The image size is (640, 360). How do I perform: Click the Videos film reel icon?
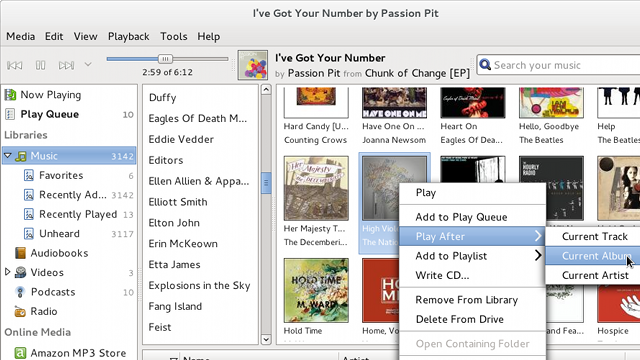20,273
